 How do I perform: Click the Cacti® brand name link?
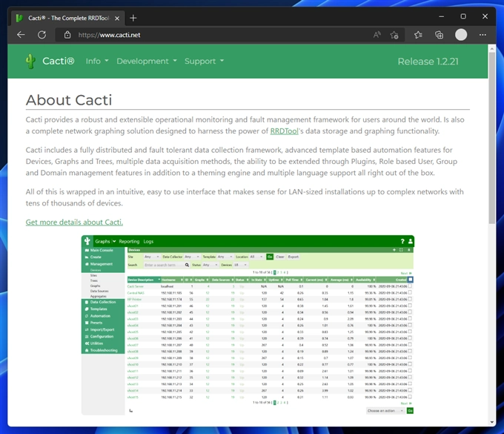click(x=58, y=61)
